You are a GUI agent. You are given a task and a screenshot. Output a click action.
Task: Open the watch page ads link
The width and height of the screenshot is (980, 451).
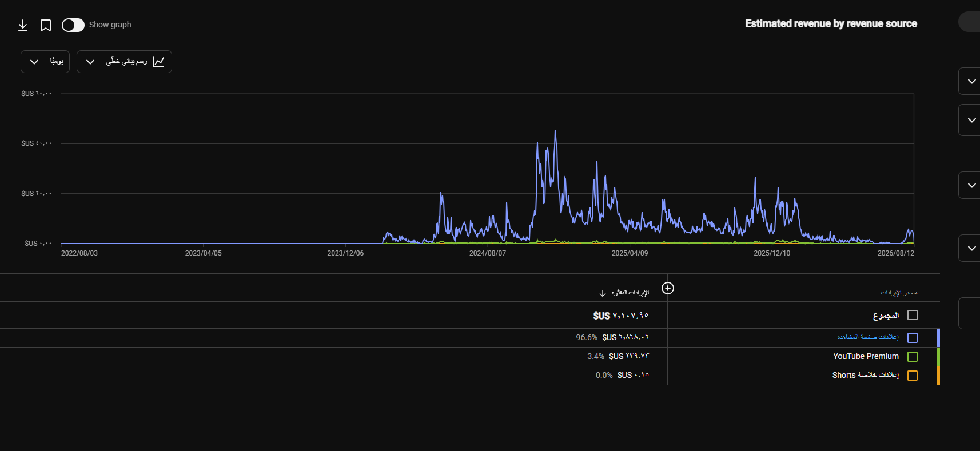pos(868,337)
